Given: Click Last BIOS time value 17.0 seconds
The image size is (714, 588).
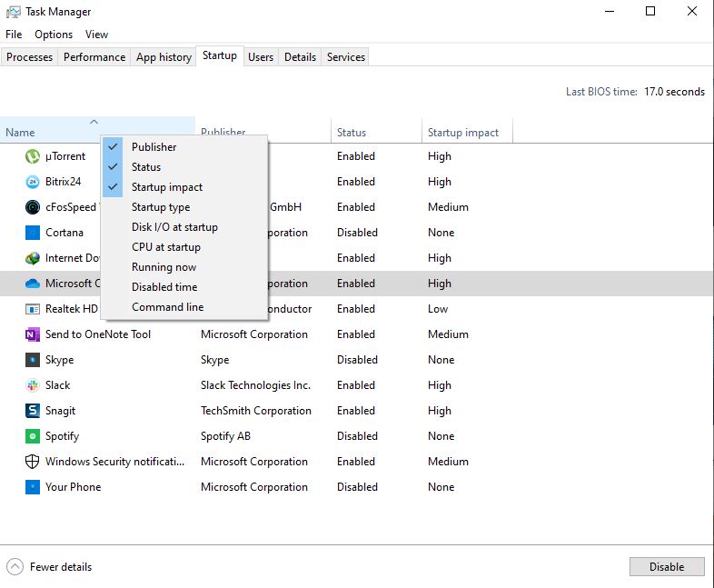Looking at the screenshot, I should tap(674, 92).
